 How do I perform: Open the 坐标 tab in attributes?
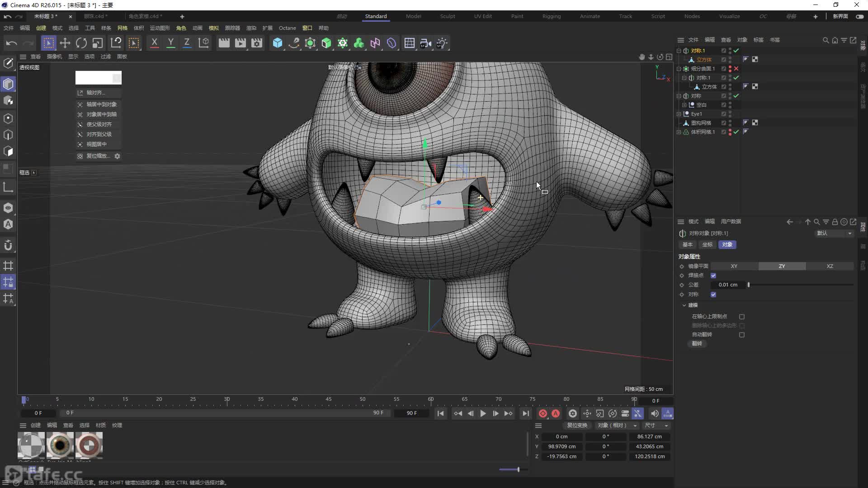coord(708,244)
